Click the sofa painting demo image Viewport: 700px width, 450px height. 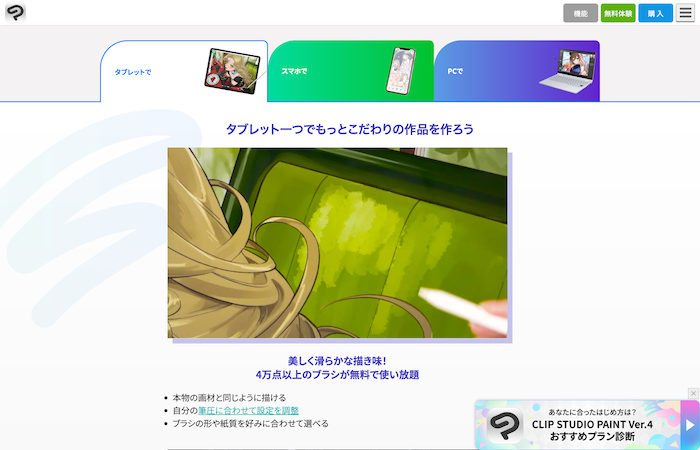[337, 242]
